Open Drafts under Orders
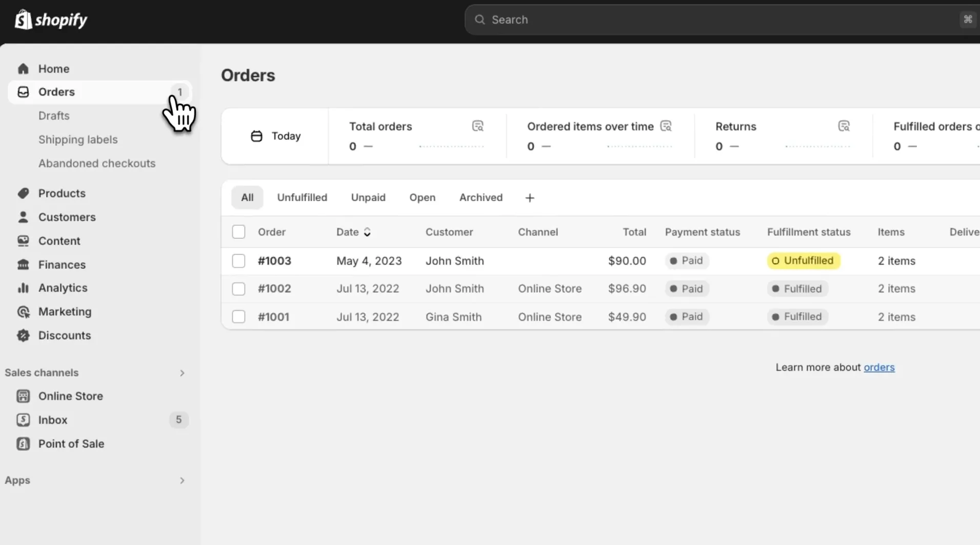980x545 pixels. 54,116
